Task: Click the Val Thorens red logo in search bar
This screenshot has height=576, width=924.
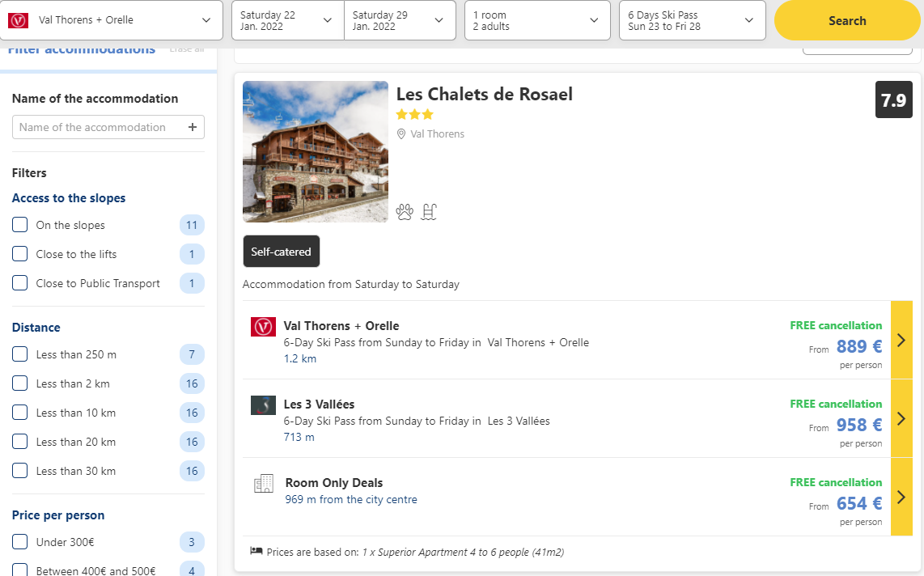Action: coord(19,20)
